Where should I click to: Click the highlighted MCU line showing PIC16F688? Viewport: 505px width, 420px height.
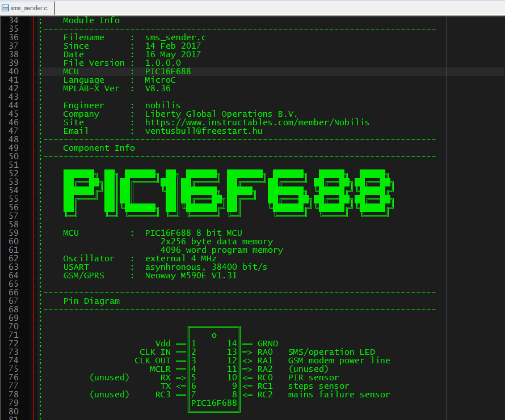(x=167, y=71)
